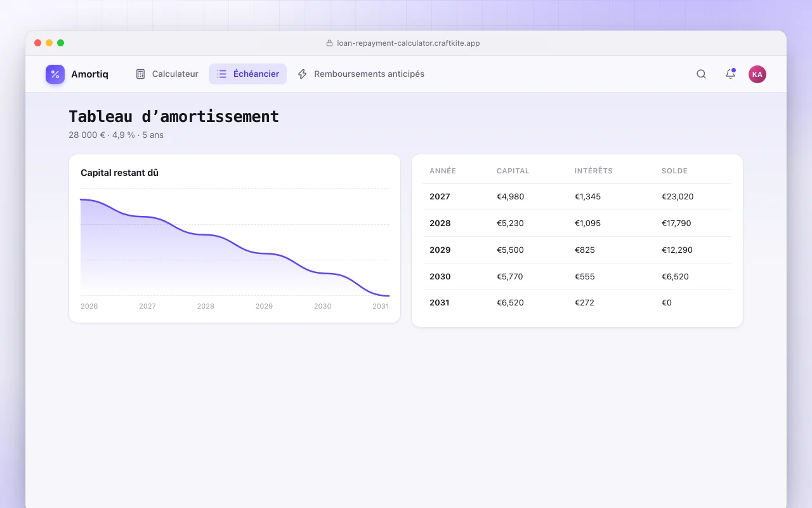Click the loan summary 28 000 € · 4,9 % · 5 ans

[116, 135]
